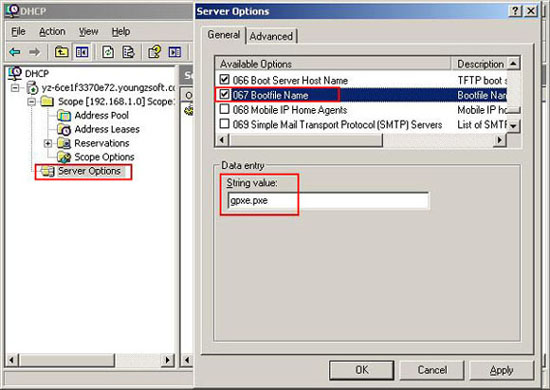Image resolution: width=550 pixels, height=390 pixels.
Task: Click the Export list toolbar icon
Action: tap(128, 52)
